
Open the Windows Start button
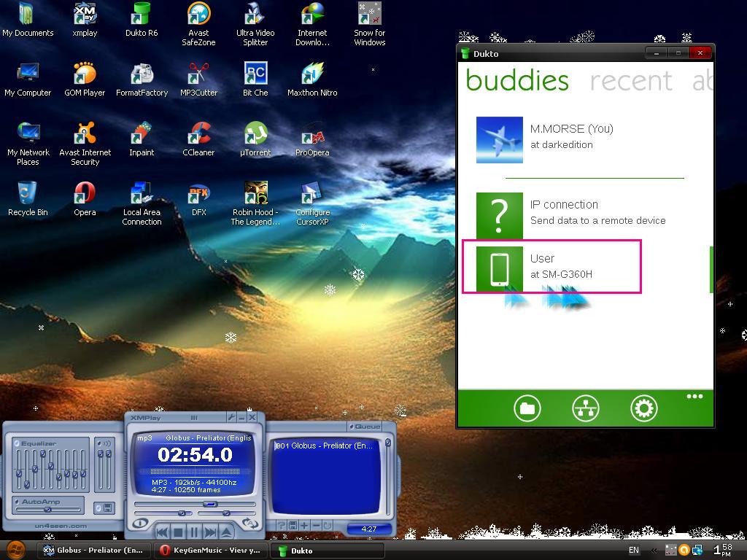(17, 550)
